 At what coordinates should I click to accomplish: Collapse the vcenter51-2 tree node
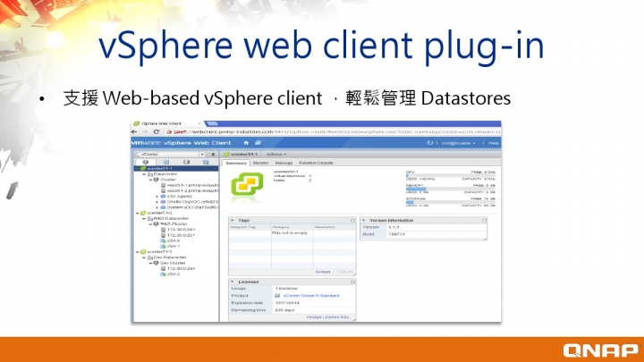click(x=137, y=214)
